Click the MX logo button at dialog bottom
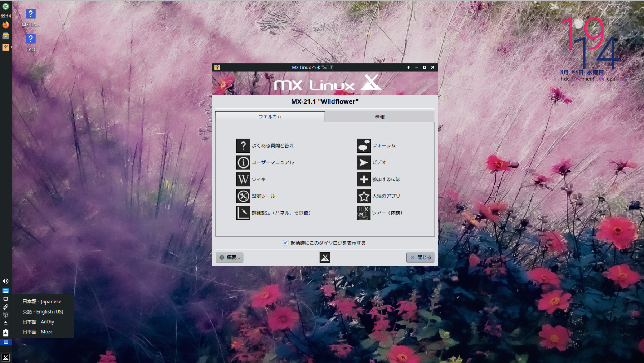The image size is (644, 363). pyautogui.click(x=325, y=257)
